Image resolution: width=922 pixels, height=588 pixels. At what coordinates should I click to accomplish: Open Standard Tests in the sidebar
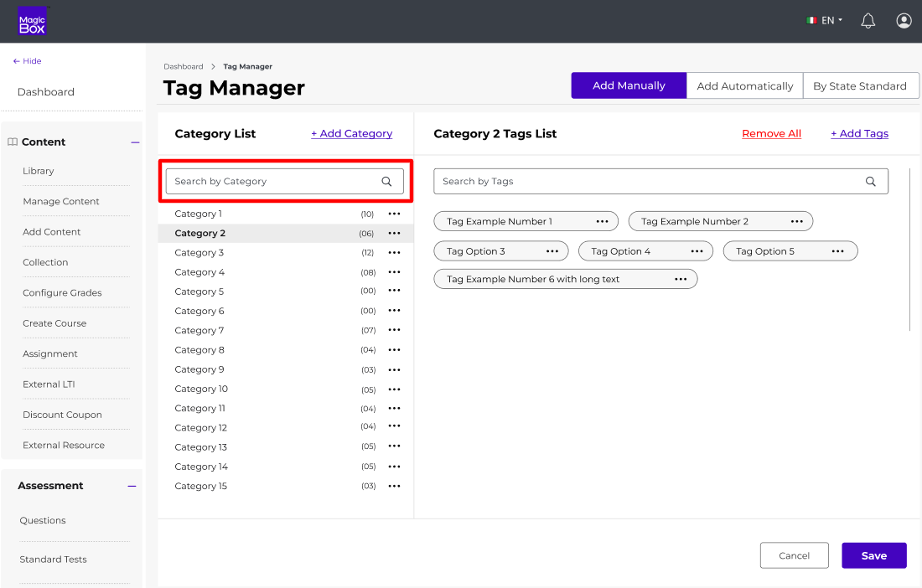pyautogui.click(x=53, y=560)
